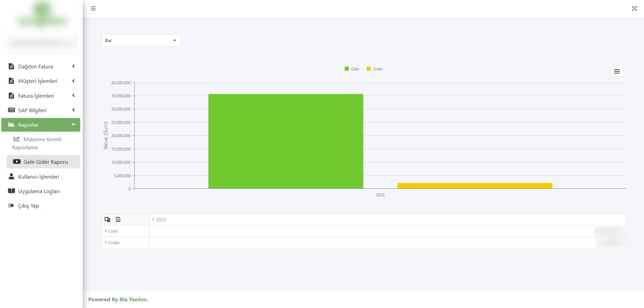Image resolution: width=644 pixels, height=308 pixels.
Task: Toggle the Gider series in the legend
Action: (x=375, y=69)
